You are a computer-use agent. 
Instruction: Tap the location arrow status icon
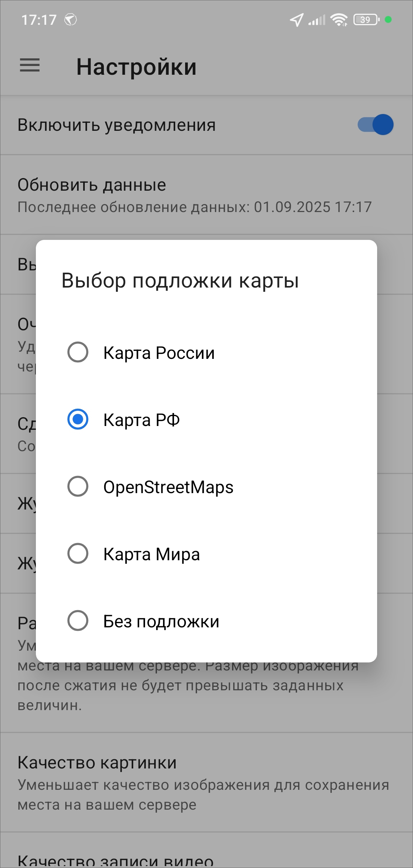pos(296,20)
